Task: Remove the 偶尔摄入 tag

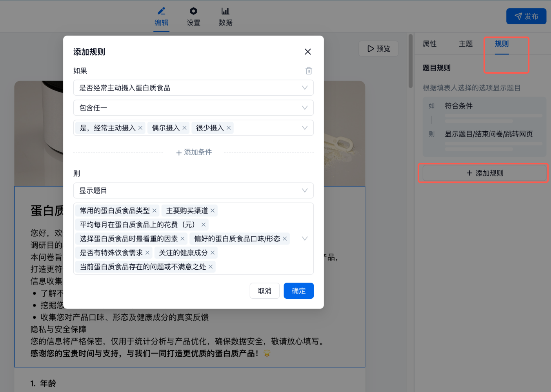Action: coord(184,128)
